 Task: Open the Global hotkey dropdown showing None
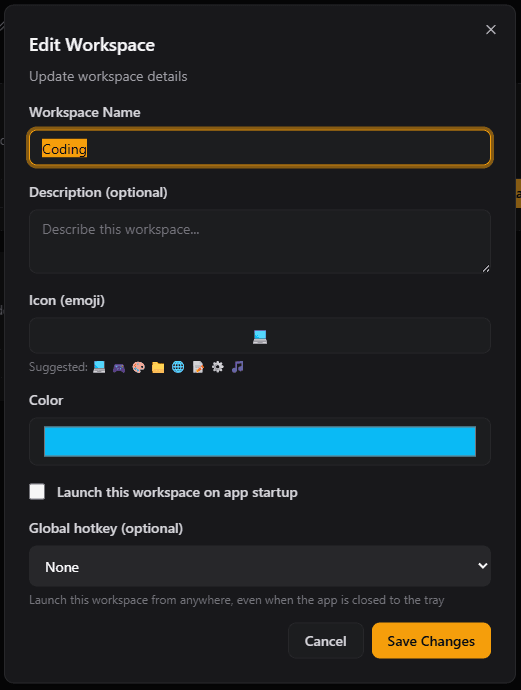tap(260, 566)
